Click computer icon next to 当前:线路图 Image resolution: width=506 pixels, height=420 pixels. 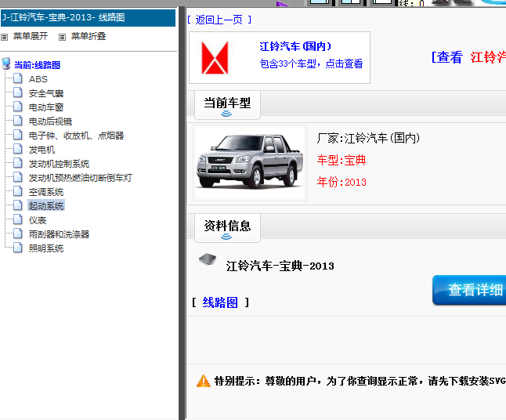pos(6,63)
